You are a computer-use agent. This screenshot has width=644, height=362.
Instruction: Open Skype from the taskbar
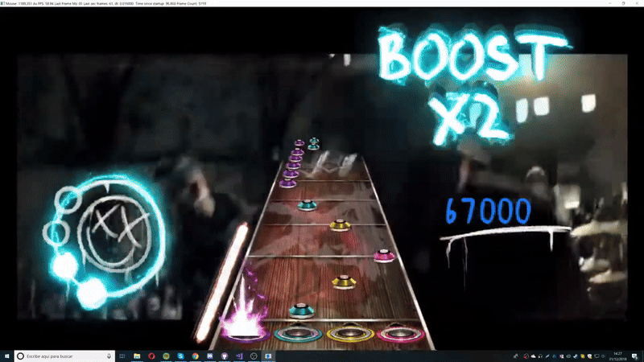[180, 356]
